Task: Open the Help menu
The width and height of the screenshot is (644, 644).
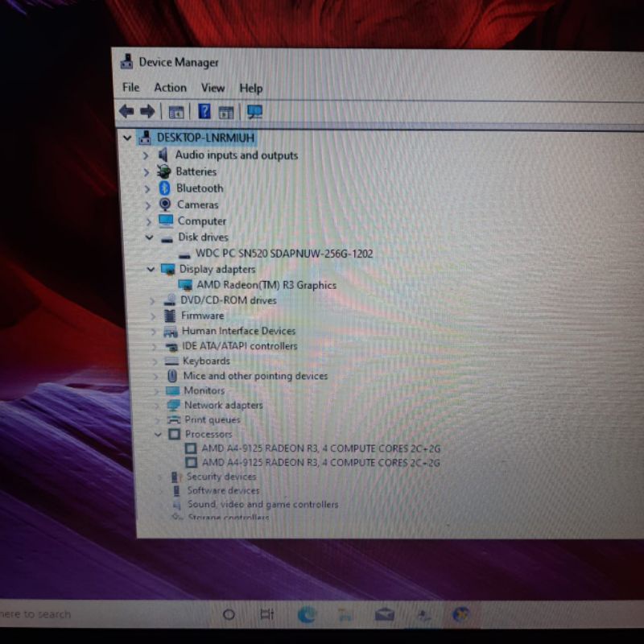Action: (251, 89)
